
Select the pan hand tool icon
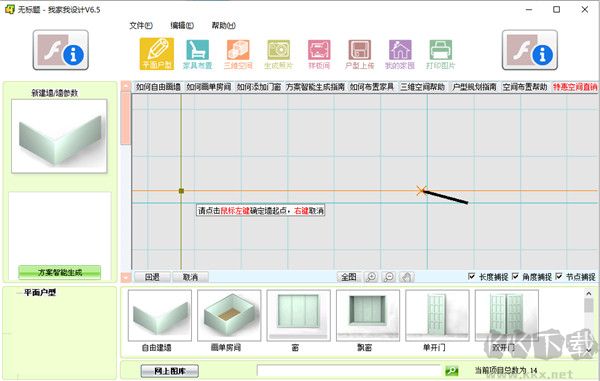click(x=406, y=277)
